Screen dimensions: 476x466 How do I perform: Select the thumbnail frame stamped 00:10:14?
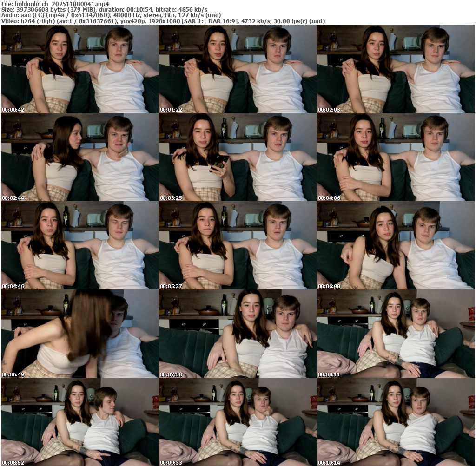(x=396, y=422)
